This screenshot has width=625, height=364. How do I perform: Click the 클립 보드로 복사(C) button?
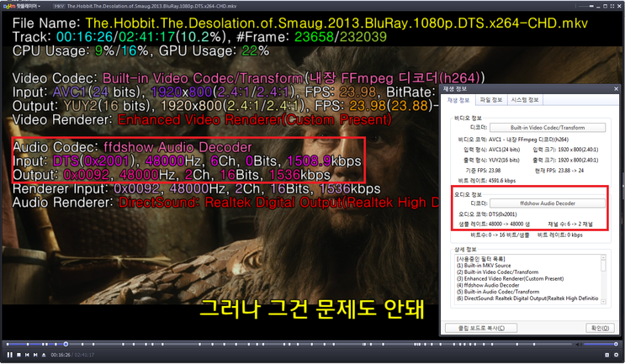tap(481, 328)
